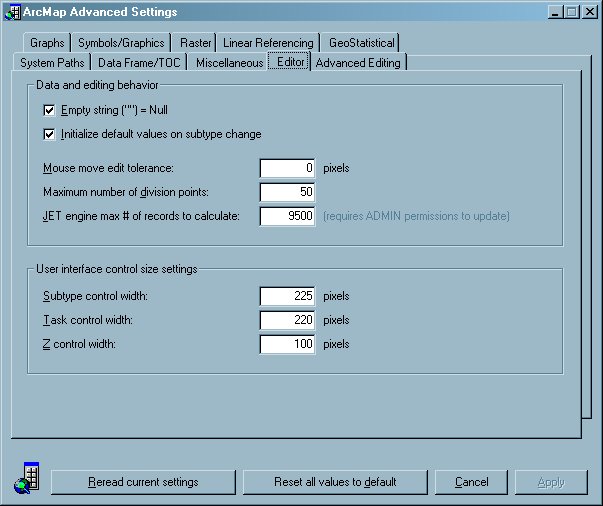
Task: Click the ArcMap settings icon beside Reread button
Action: coord(27,479)
